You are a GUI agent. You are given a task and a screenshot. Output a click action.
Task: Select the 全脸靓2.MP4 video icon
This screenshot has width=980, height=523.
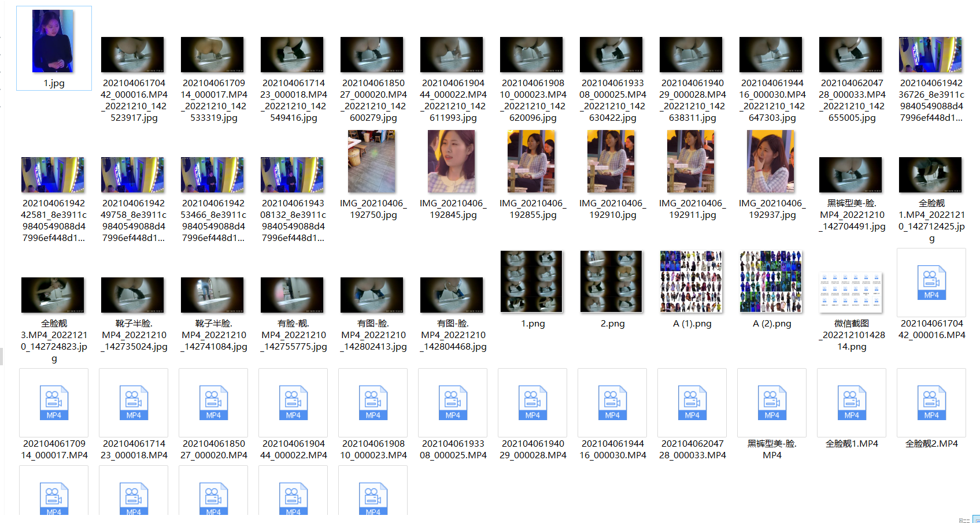(931, 403)
